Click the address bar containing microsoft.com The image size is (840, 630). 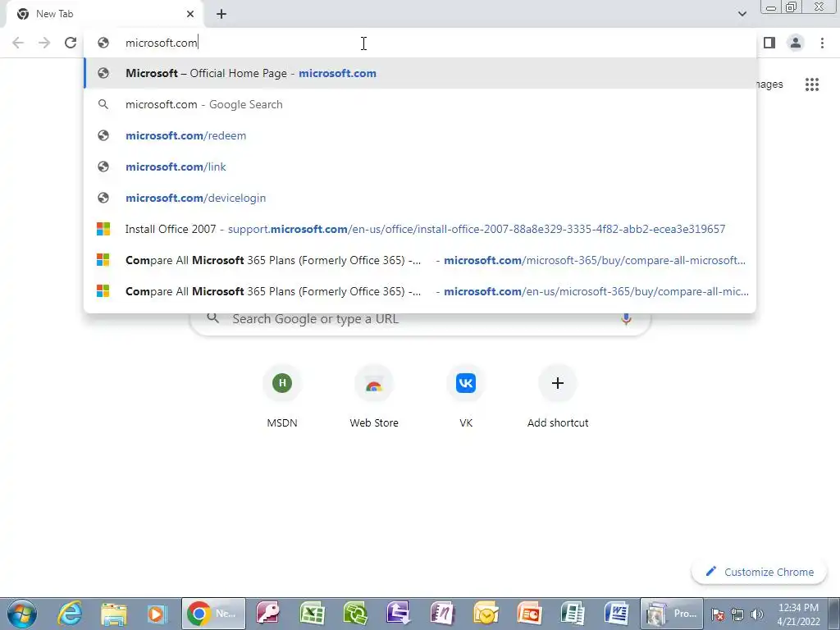(x=419, y=43)
